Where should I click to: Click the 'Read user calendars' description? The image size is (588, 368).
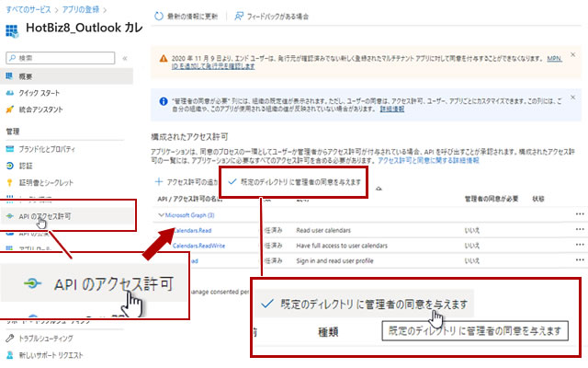(x=323, y=230)
